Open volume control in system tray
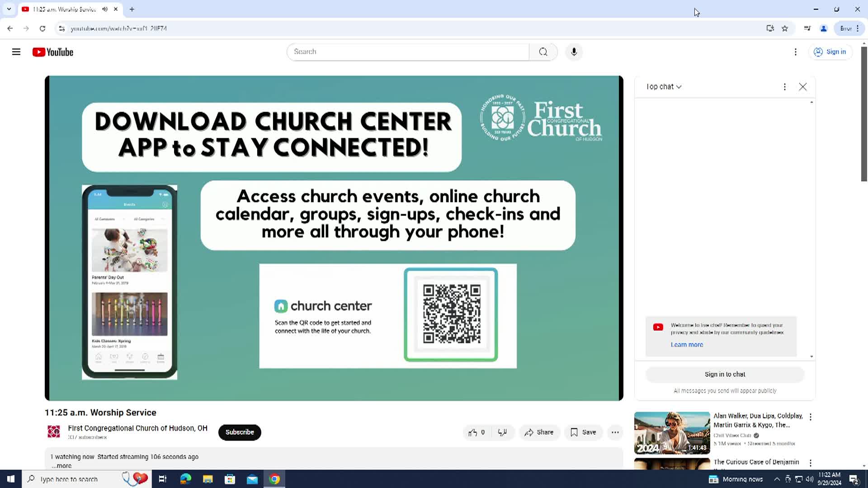Screen dimensions: 868x488 click(810, 479)
